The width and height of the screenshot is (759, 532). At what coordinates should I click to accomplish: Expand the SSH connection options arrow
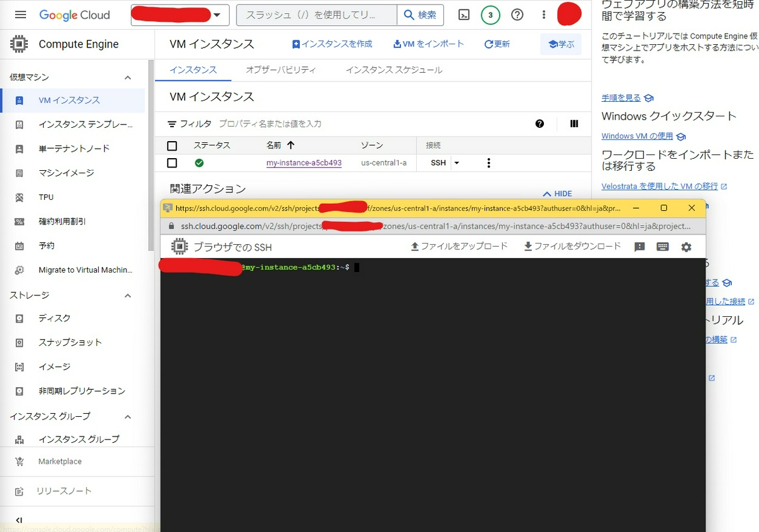457,163
